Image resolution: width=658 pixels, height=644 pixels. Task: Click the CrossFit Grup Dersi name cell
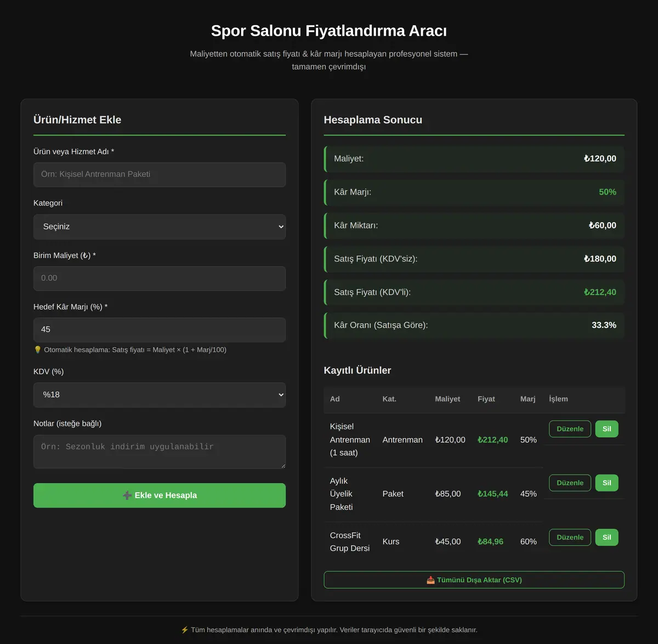tap(350, 542)
